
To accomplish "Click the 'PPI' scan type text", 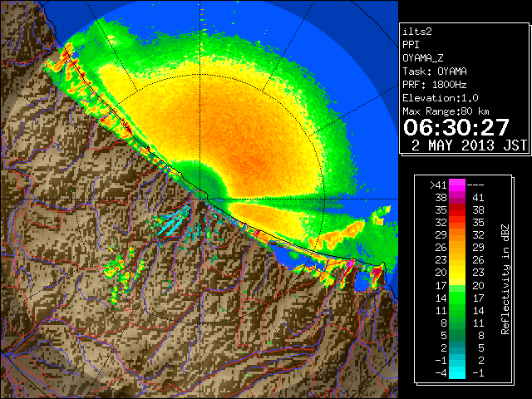I will (x=411, y=45).
